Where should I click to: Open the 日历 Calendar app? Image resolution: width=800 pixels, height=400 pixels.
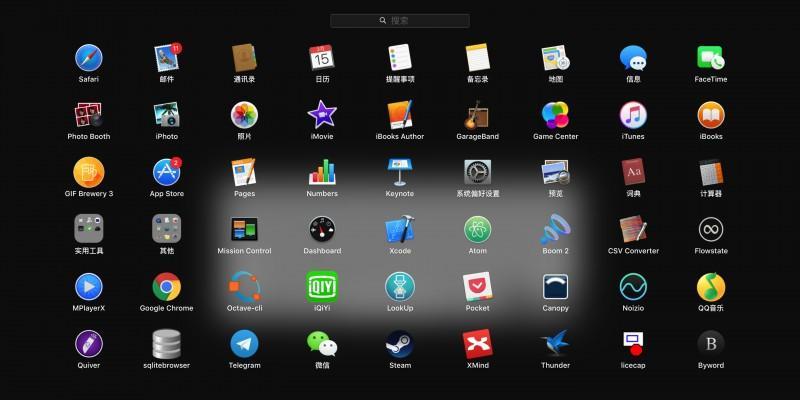coord(322,58)
